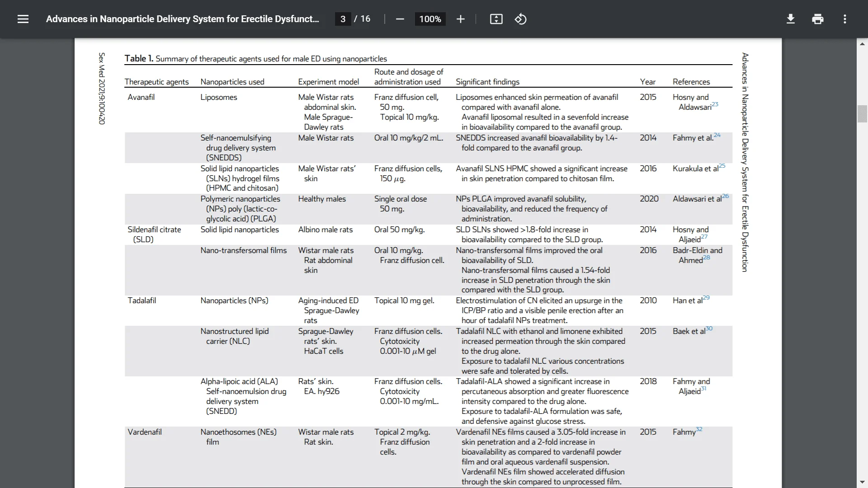Viewport: 868px width, 488px height.
Task: Click the 'Nanoethosomes (NEs) film' cell
Action: tap(239, 437)
